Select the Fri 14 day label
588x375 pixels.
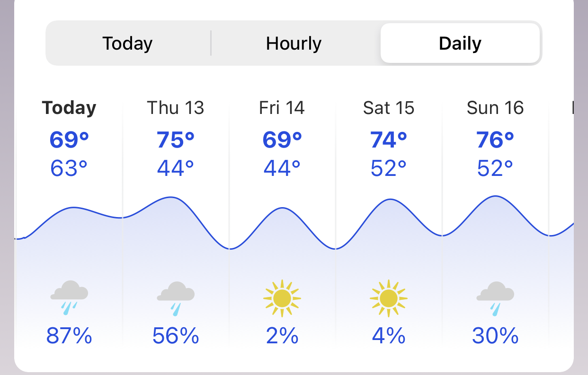[x=282, y=108]
